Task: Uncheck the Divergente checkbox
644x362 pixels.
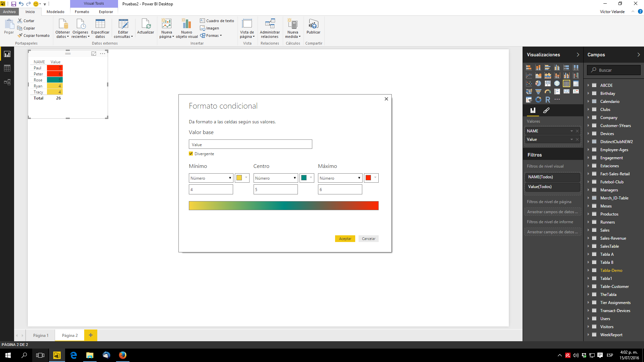Action: 191,154
